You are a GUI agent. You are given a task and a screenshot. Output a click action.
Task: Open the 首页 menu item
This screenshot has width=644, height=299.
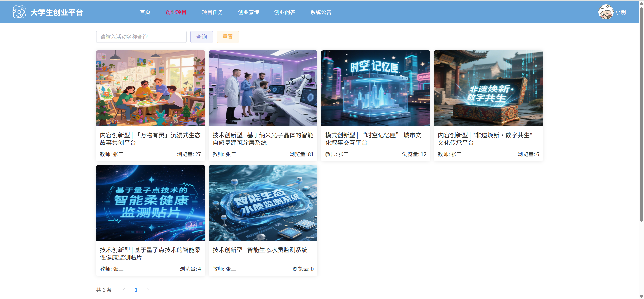[x=145, y=12]
